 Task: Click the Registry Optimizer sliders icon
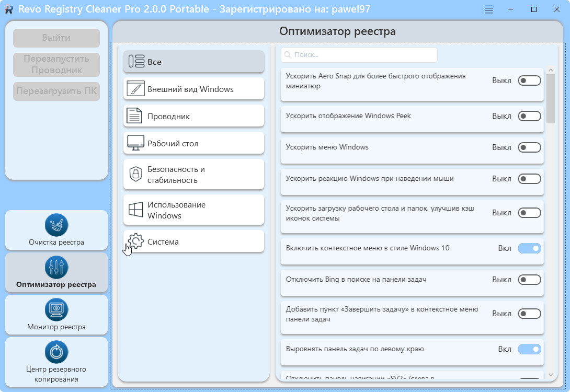(x=56, y=267)
